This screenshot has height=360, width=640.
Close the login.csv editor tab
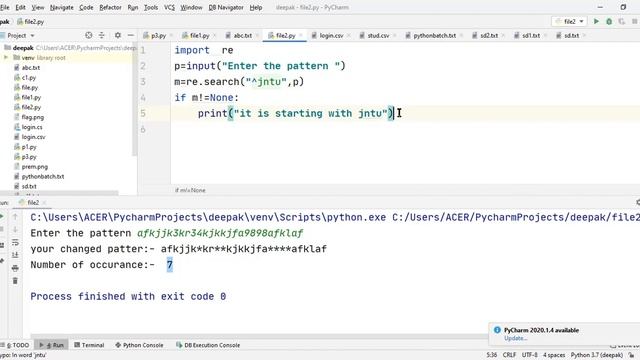pyautogui.click(x=349, y=36)
